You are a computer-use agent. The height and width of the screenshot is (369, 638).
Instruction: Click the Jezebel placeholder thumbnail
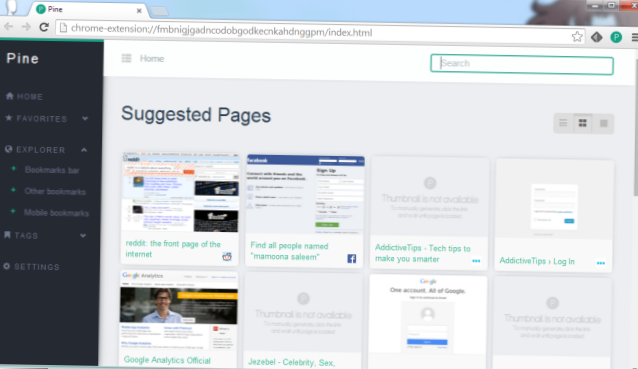click(303, 313)
